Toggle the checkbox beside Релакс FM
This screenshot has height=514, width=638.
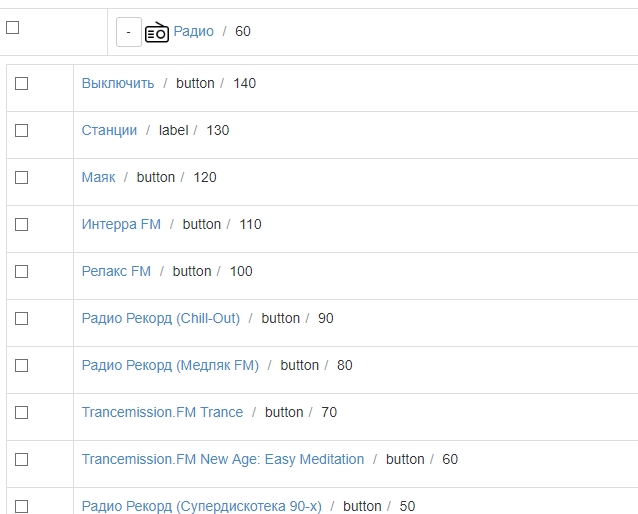21,271
